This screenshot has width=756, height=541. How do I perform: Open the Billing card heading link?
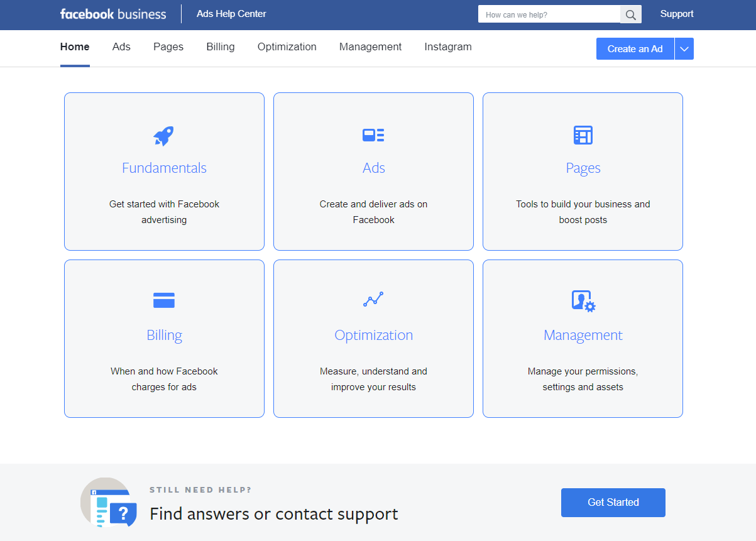(164, 336)
